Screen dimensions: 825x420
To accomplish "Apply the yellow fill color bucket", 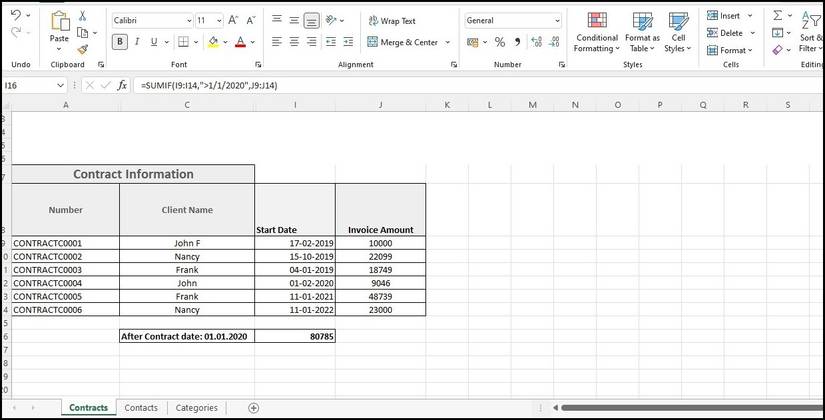I will point(213,42).
